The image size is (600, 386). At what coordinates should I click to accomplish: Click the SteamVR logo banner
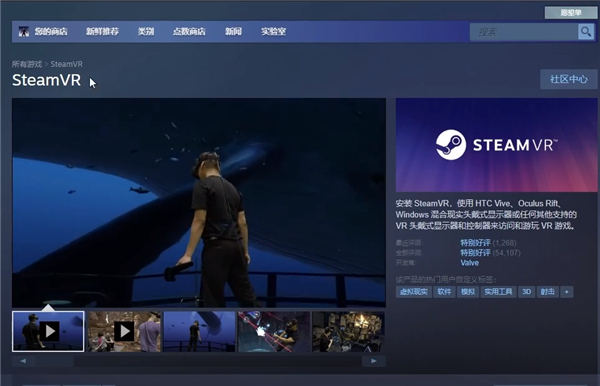tap(496, 145)
